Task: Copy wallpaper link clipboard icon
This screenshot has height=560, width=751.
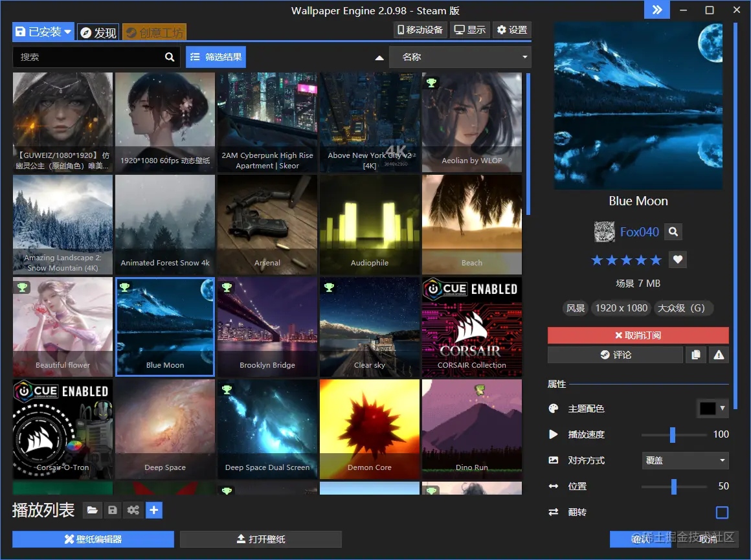Action: (x=696, y=355)
